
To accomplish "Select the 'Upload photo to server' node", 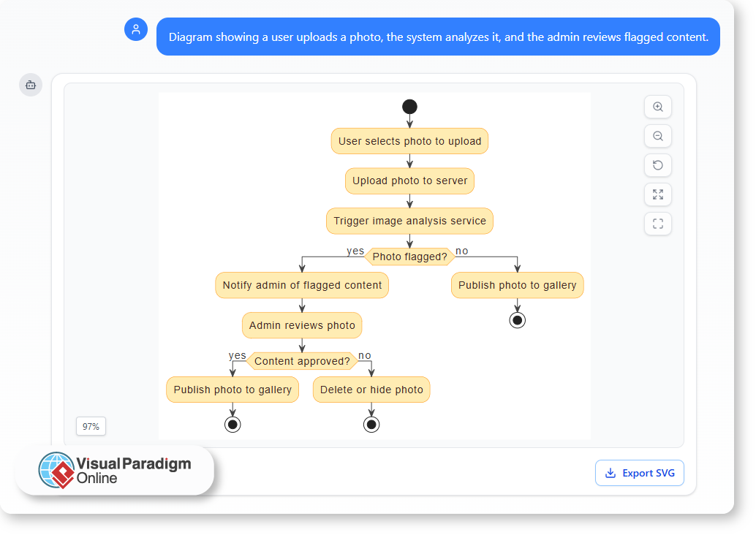I will click(x=409, y=181).
